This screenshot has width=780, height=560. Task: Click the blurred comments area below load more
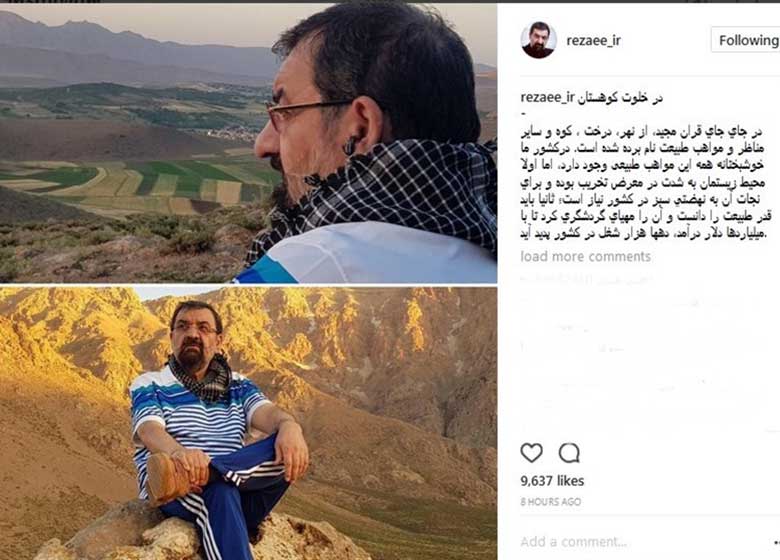(647, 348)
